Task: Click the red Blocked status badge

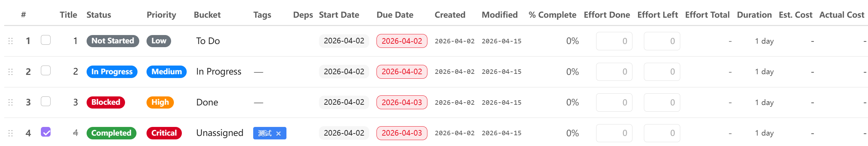Action: 106,102
